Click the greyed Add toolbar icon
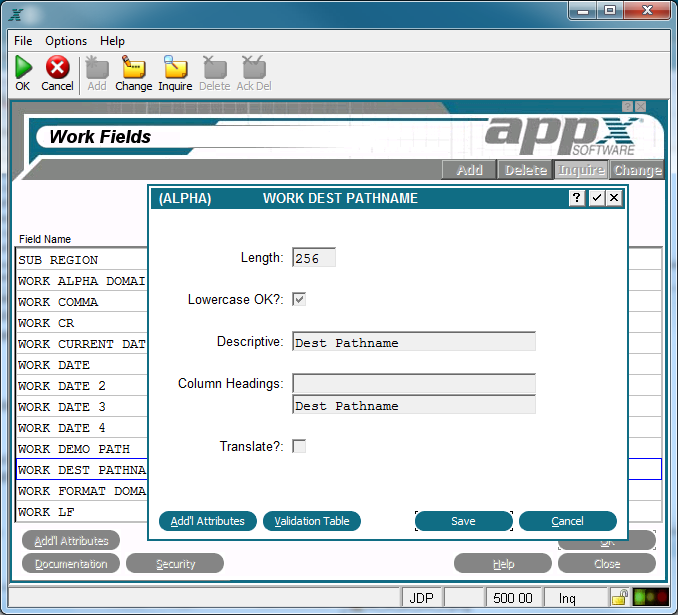 point(97,68)
